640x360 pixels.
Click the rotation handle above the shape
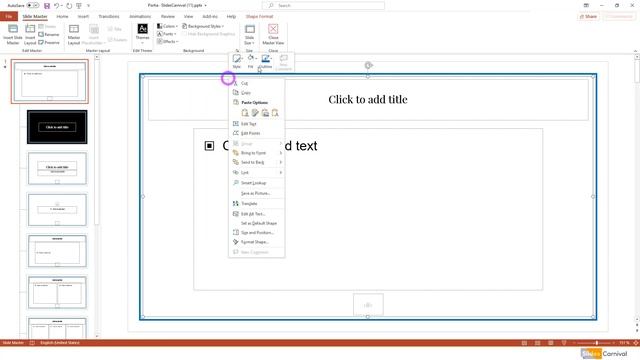click(x=368, y=65)
